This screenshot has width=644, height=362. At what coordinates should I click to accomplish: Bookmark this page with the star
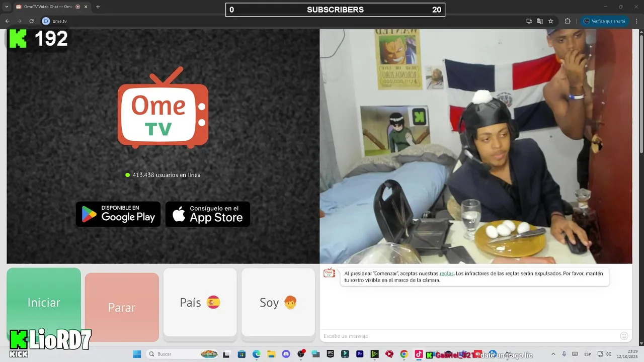pos(551,21)
